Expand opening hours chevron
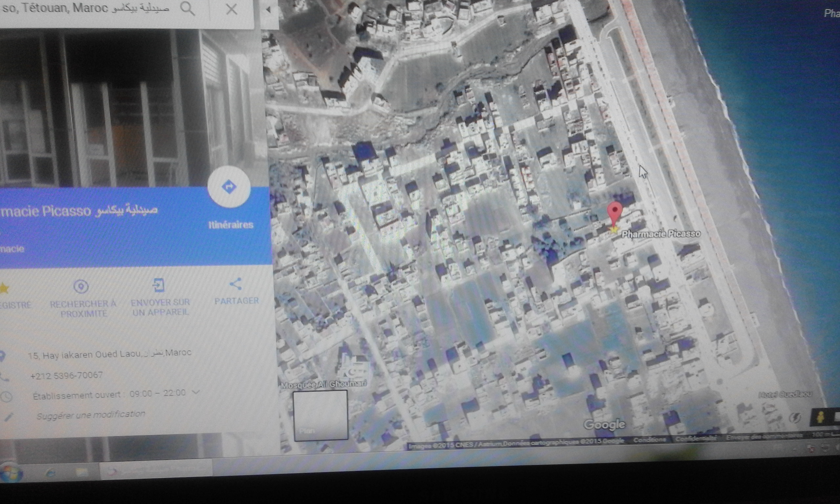840x504 pixels. [196, 392]
